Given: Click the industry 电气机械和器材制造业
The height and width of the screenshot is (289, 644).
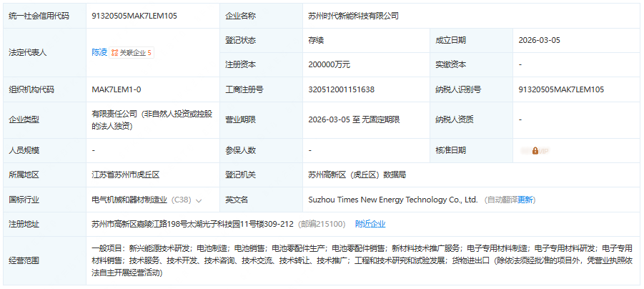Looking at the screenshot, I should [x=130, y=200].
